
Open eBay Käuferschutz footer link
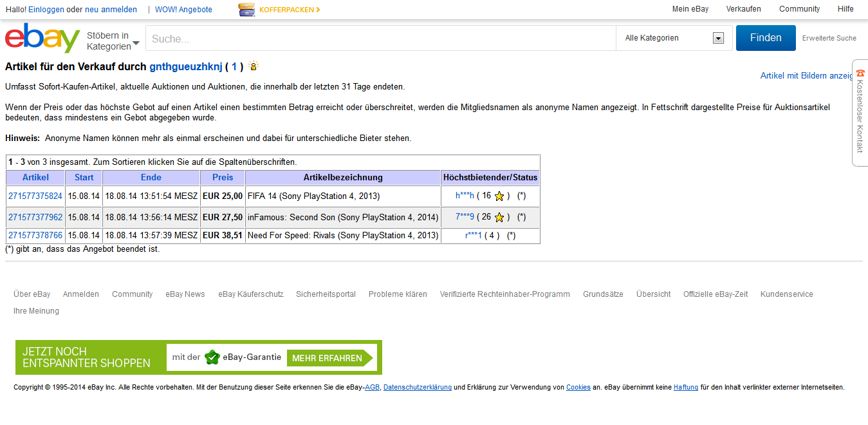click(x=251, y=294)
